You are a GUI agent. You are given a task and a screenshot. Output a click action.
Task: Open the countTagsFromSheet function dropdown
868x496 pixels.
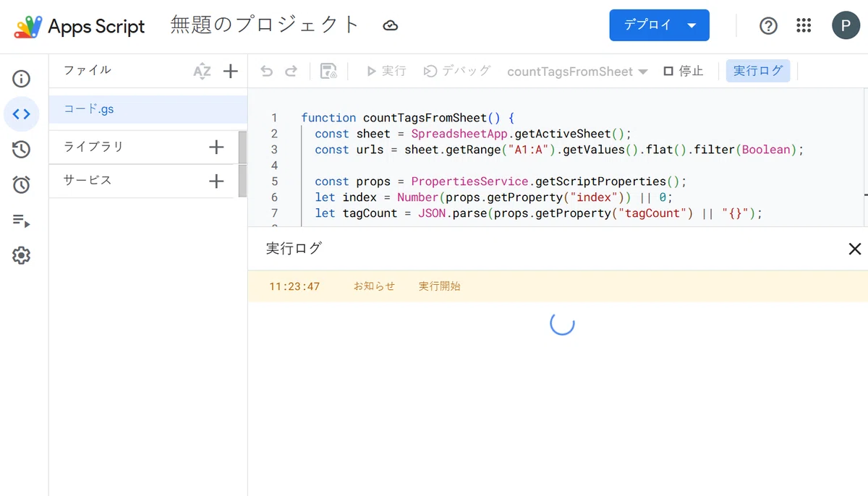577,72
